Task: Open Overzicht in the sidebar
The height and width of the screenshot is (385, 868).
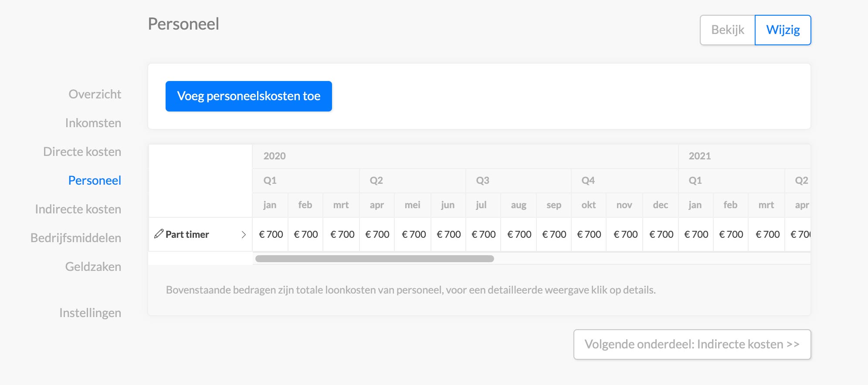Action: coord(95,94)
